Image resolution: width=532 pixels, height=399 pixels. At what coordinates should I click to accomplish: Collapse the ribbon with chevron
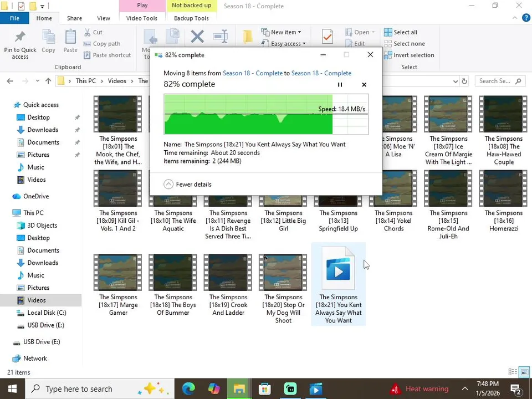coord(515,18)
